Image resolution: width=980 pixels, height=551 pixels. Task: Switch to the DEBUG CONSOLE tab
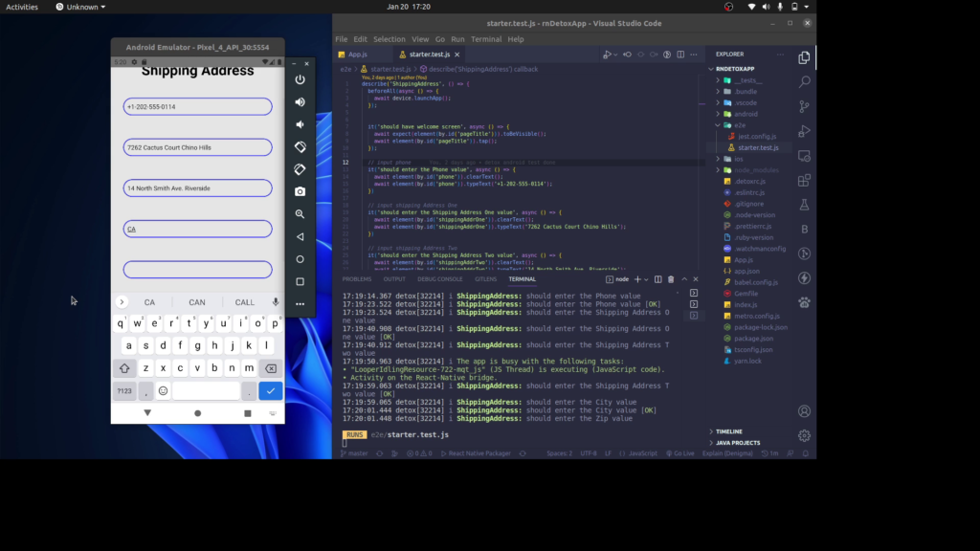coord(440,279)
